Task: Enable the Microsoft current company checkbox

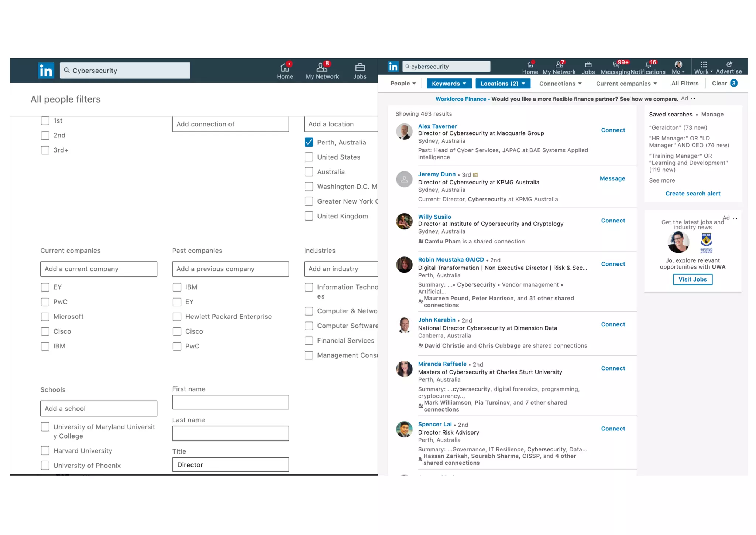Action: 45,317
